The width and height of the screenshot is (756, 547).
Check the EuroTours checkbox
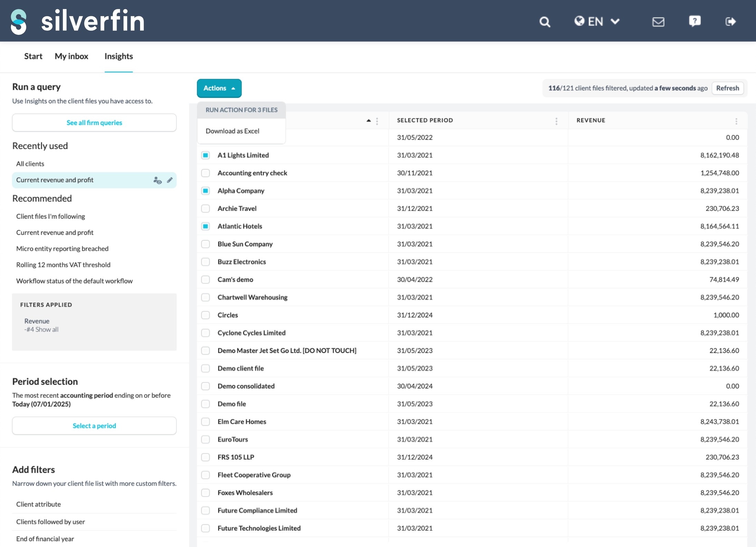point(205,439)
